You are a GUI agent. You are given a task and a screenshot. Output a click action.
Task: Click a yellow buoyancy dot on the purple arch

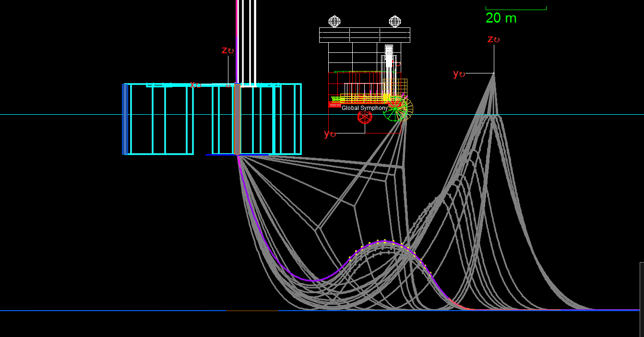[x=378, y=241]
